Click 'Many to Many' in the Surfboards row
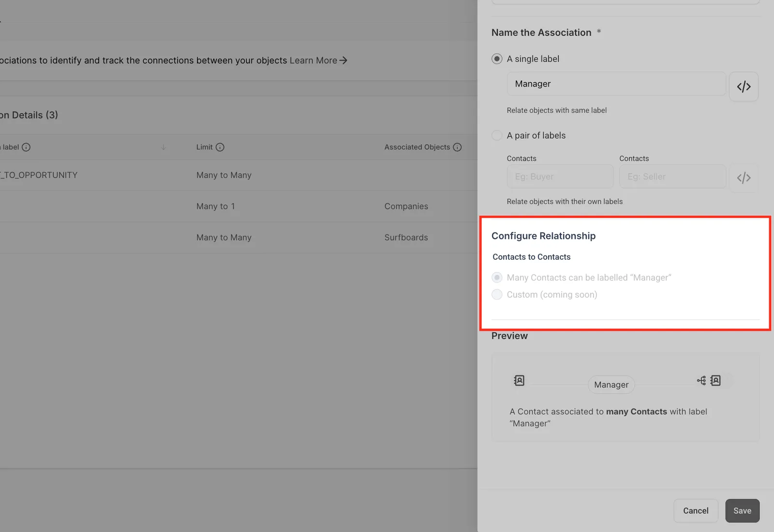This screenshot has height=532, width=774. 224,237
